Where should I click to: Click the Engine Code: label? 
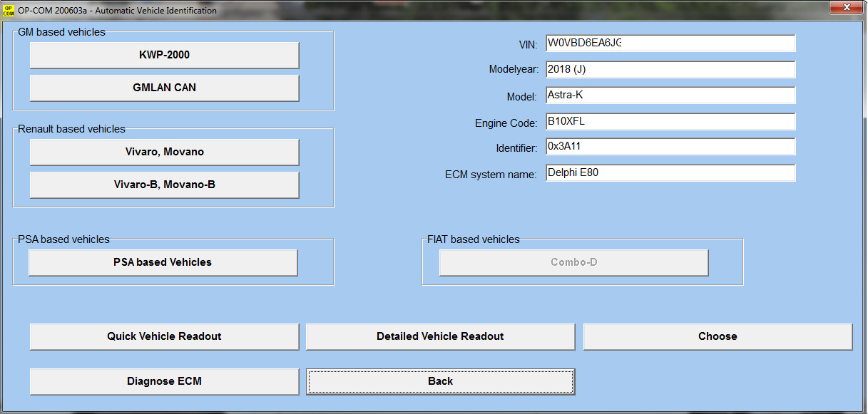coord(506,123)
